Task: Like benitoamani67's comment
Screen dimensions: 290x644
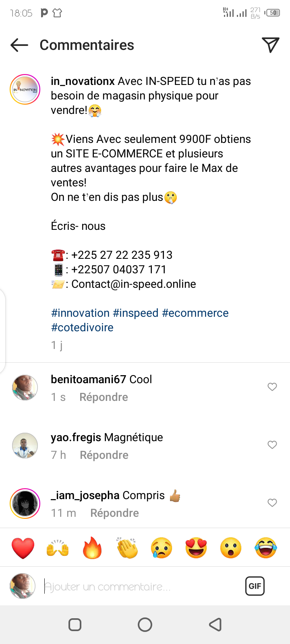Action: tap(272, 387)
